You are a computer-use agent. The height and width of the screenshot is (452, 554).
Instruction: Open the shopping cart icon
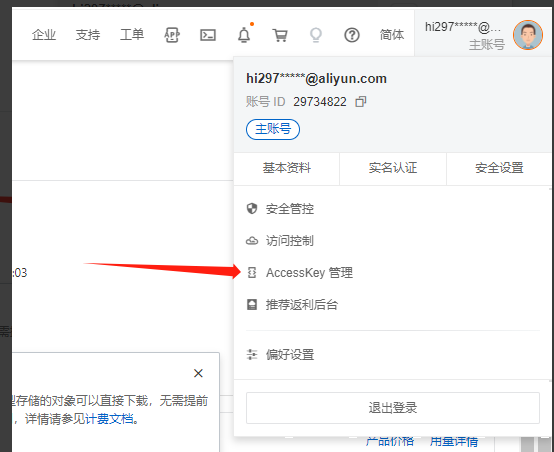[x=280, y=35]
